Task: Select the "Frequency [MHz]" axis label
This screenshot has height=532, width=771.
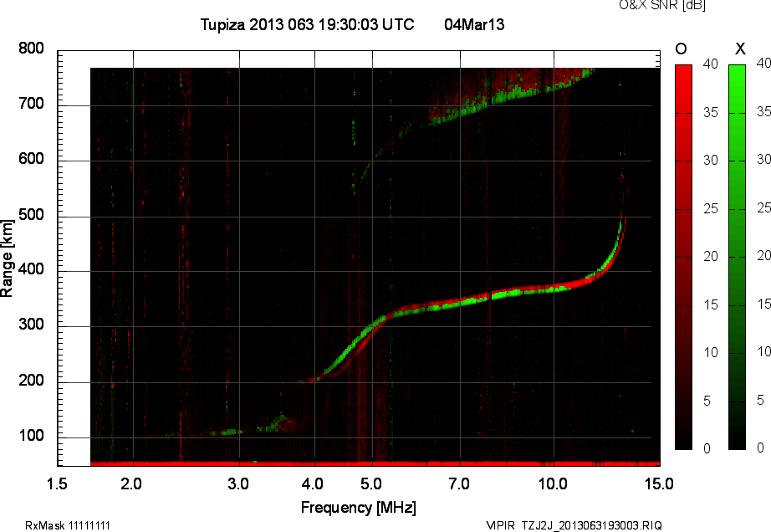Action: click(x=359, y=508)
